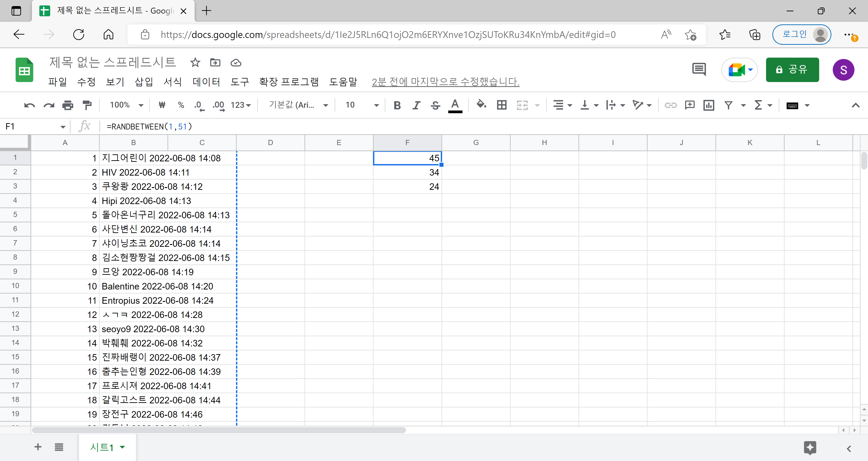
Task: Click the paint format roller icon
Action: pyautogui.click(x=87, y=105)
